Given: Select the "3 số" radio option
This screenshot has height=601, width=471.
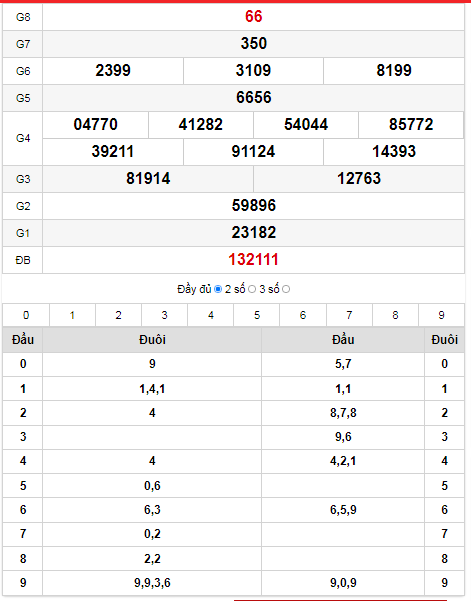Looking at the screenshot, I should (x=286, y=289).
